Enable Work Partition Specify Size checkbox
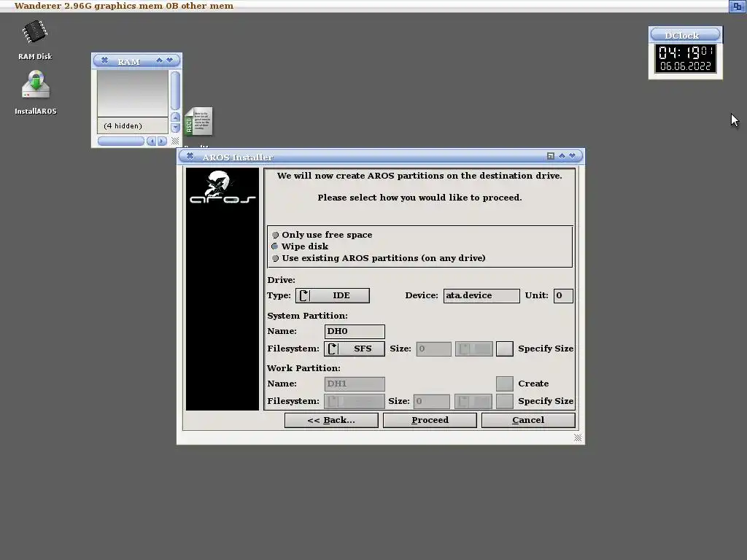Viewport: 747px width, 560px height. point(505,402)
